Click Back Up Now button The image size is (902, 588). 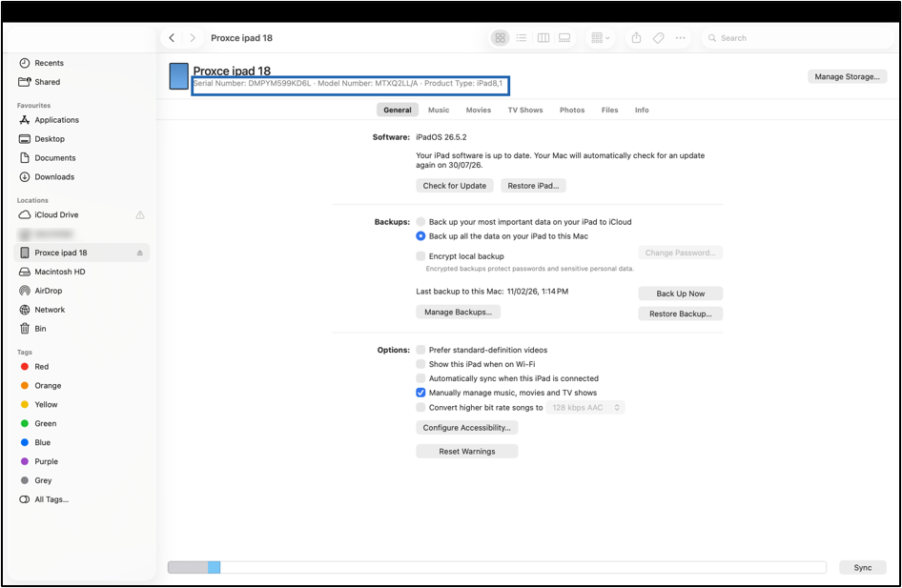[681, 294]
